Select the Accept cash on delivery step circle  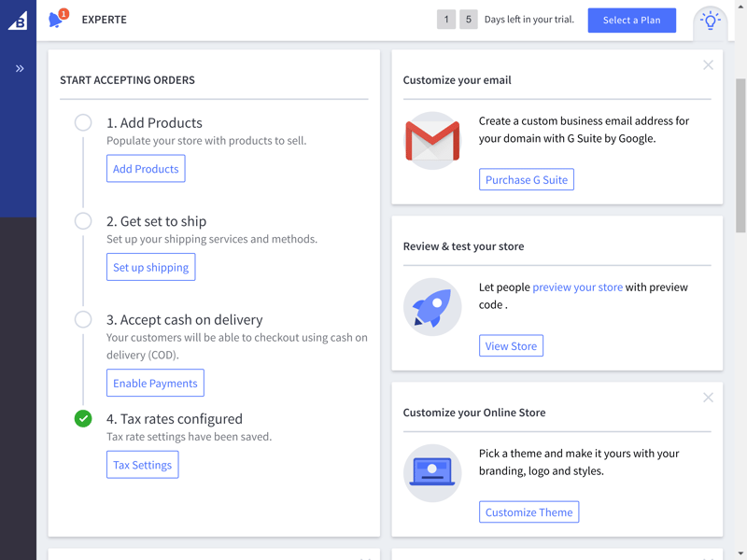[83, 319]
